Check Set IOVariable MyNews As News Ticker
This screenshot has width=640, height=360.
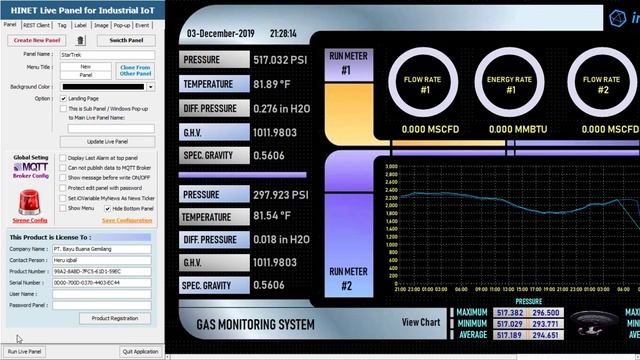coord(62,198)
